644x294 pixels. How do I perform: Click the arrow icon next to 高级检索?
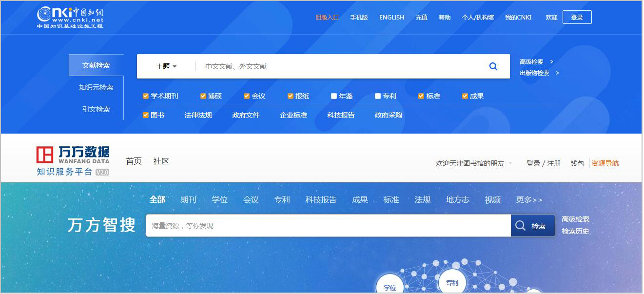(551, 62)
